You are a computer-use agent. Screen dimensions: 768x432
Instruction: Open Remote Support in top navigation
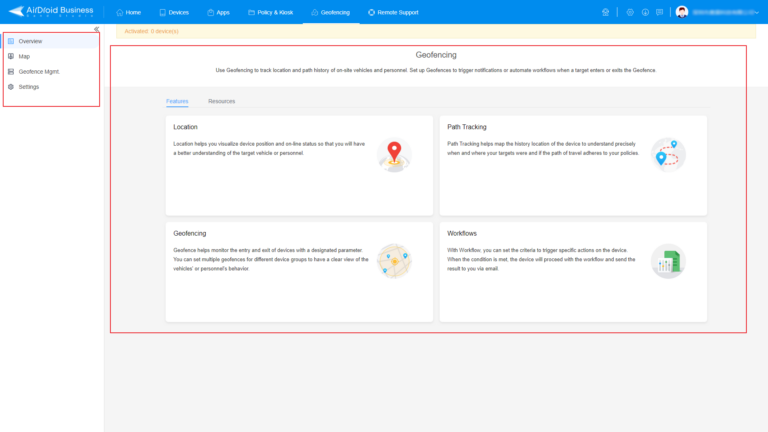393,12
